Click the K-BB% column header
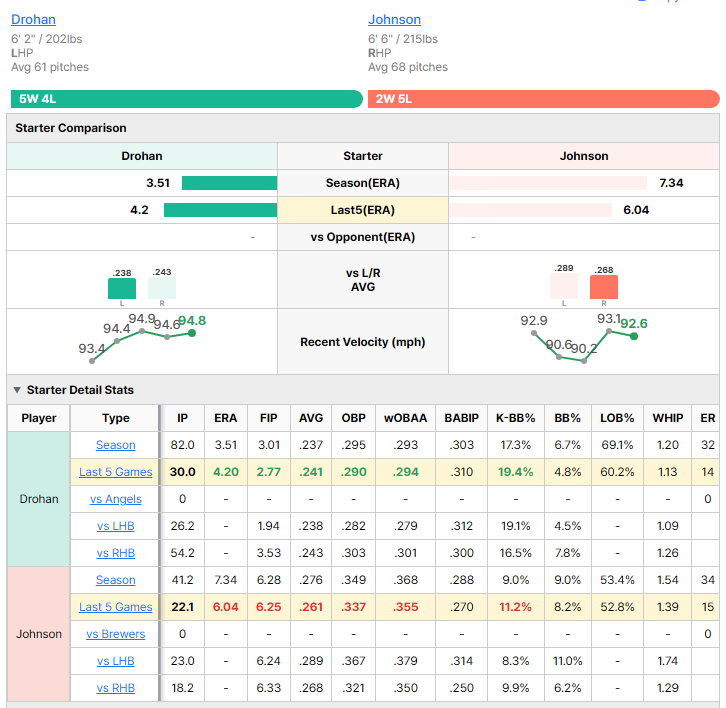 click(x=515, y=418)
